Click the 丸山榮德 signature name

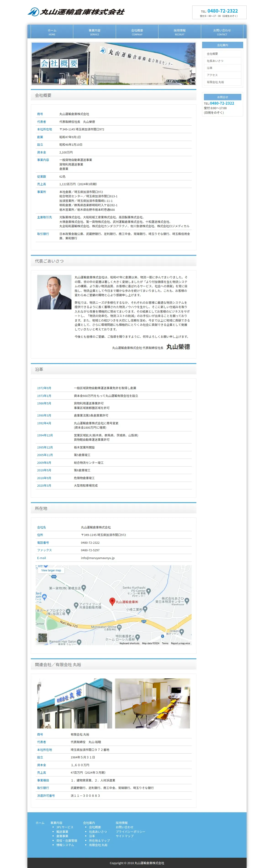point(178,347)
